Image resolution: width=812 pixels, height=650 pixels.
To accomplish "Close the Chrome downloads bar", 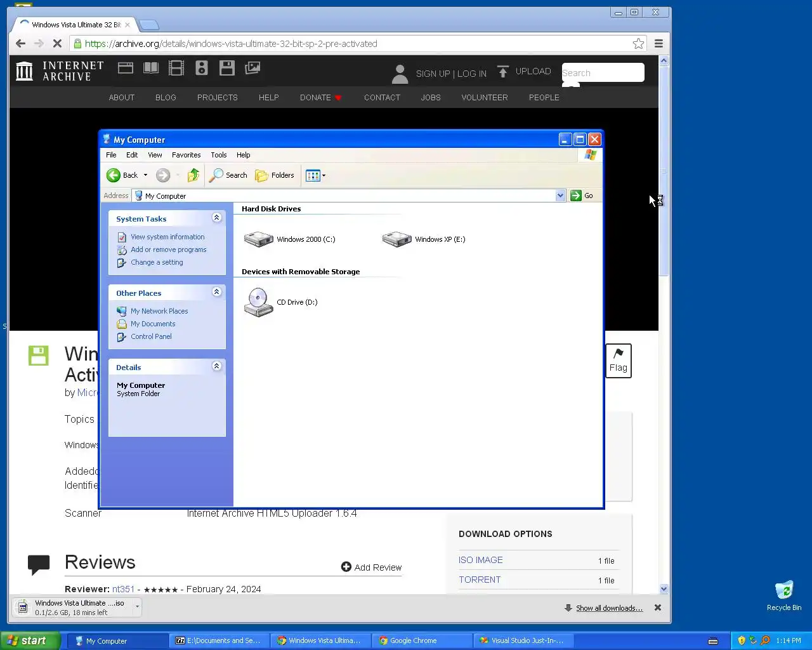I will click(658, 607).
